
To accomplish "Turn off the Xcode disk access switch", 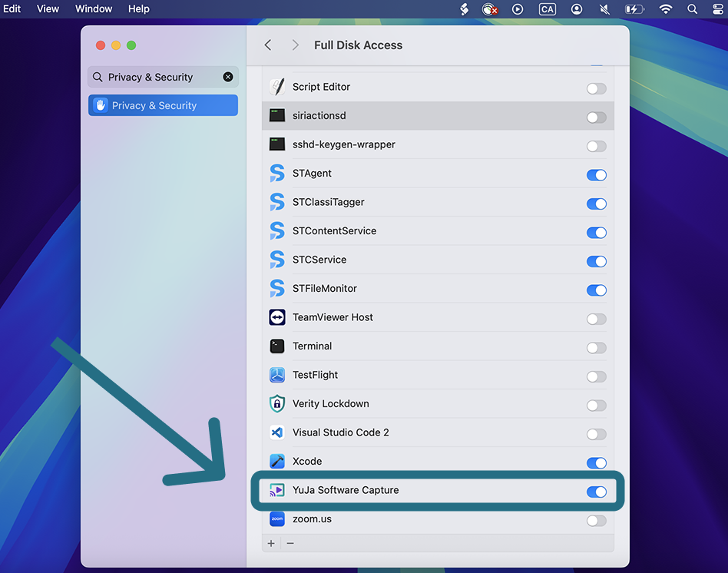I will 597,463.
